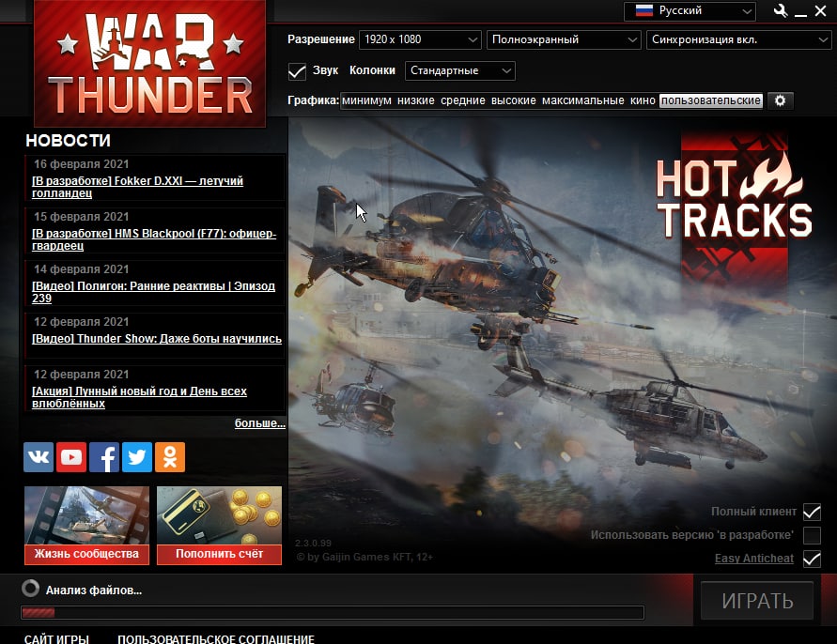Screen dimensions: 837x644
Task: Click the Жизнь сообщества button
Action: tap(86, 554)
